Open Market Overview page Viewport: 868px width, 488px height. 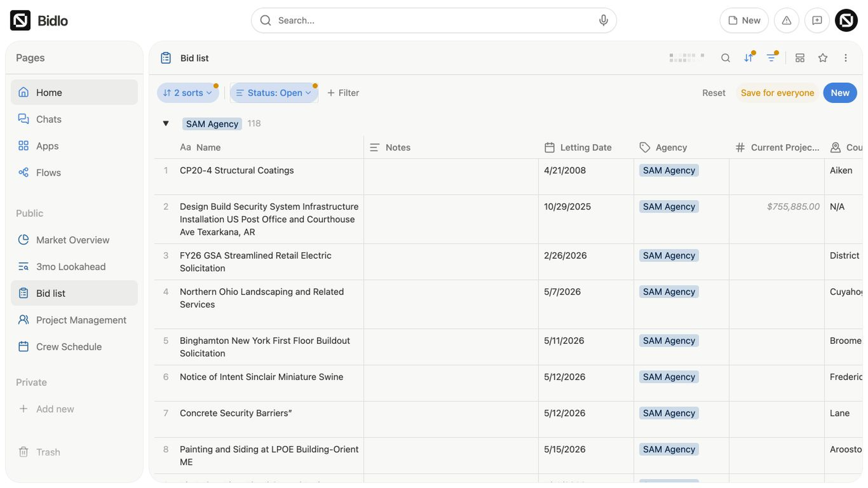coord(74,240)
